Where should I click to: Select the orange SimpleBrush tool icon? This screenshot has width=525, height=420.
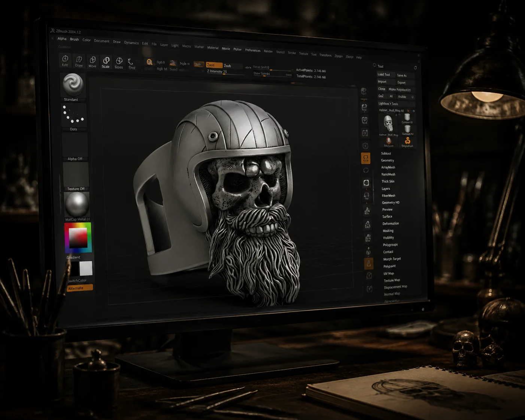click(407, 142)
